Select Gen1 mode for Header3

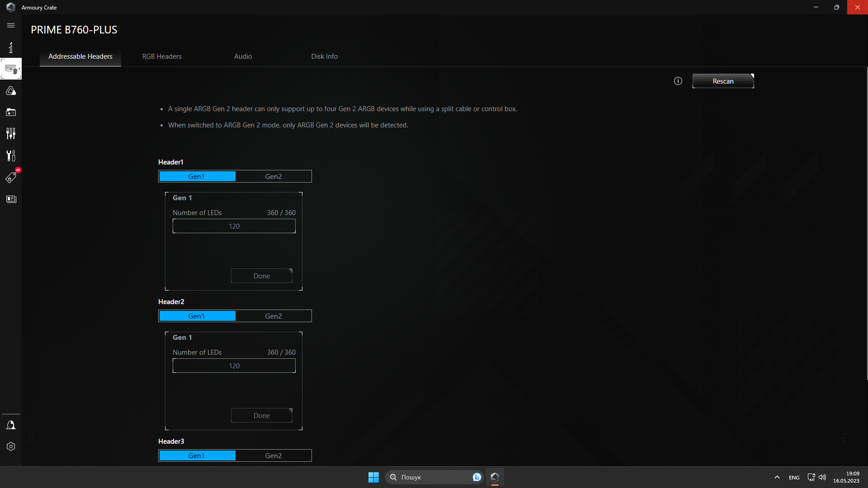pyautogui.click(x=197, y=455)
